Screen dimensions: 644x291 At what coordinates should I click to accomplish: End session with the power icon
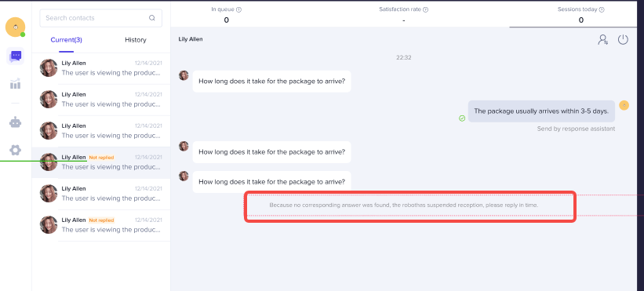[623, 40]
